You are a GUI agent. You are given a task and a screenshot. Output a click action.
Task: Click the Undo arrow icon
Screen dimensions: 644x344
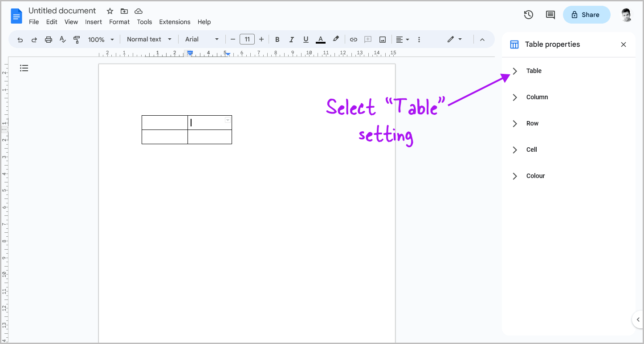click(20, 40)
